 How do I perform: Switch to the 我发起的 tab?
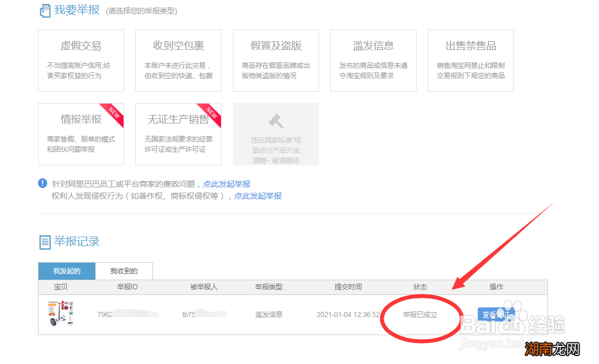pos(67,271)
